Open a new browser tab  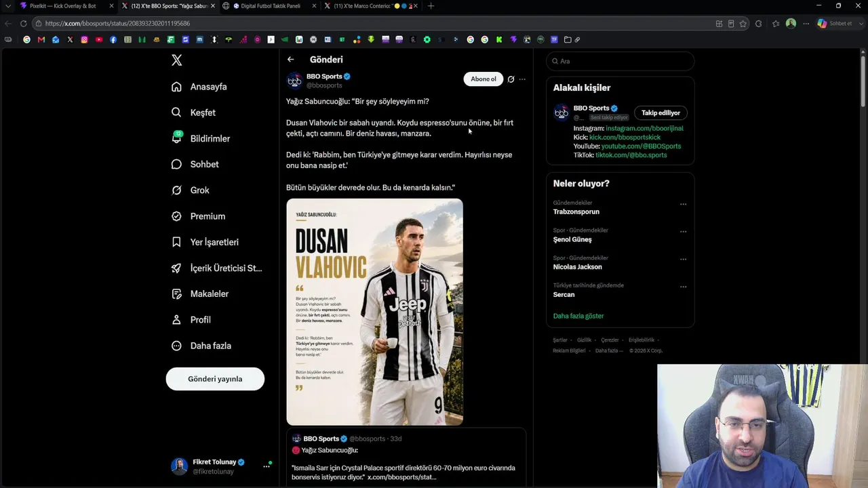[x=431, y=6]
